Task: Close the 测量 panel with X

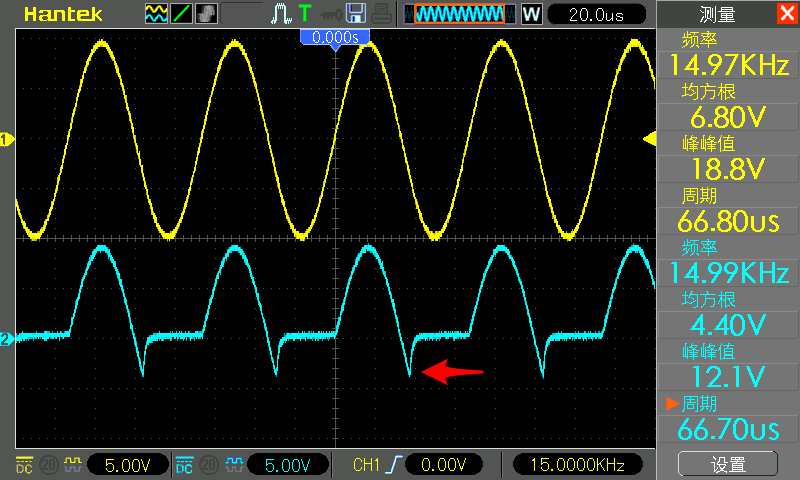Action: click(x=786, y=13)
